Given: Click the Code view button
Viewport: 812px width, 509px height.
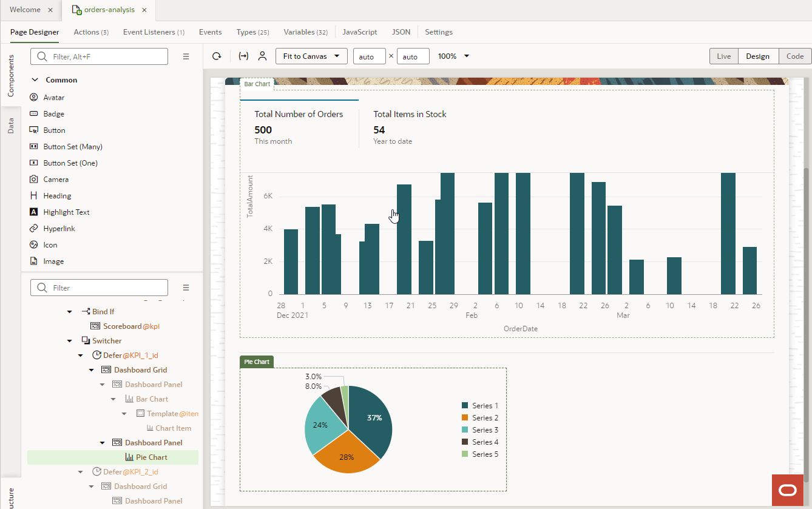Looking at the screenshot, I should tap(794, 56).
